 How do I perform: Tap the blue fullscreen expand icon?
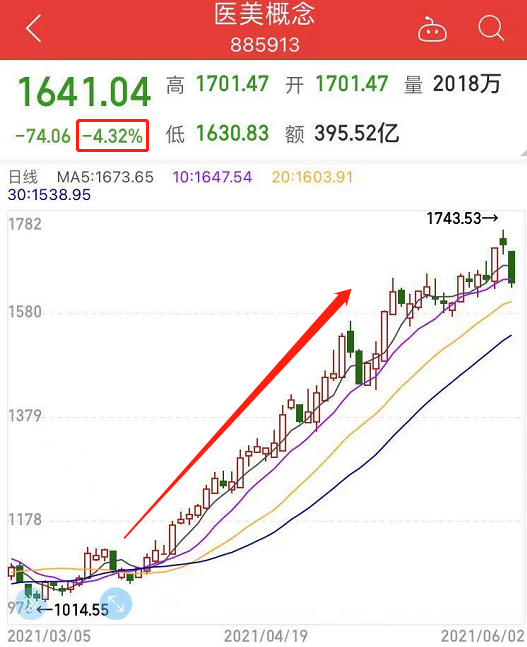pos(116,603)
